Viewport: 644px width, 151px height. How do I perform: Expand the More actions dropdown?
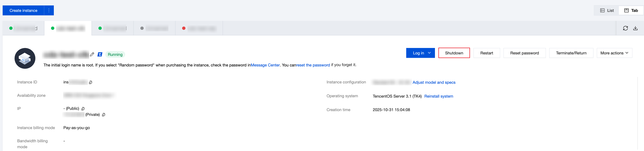(x=614, y=53)
